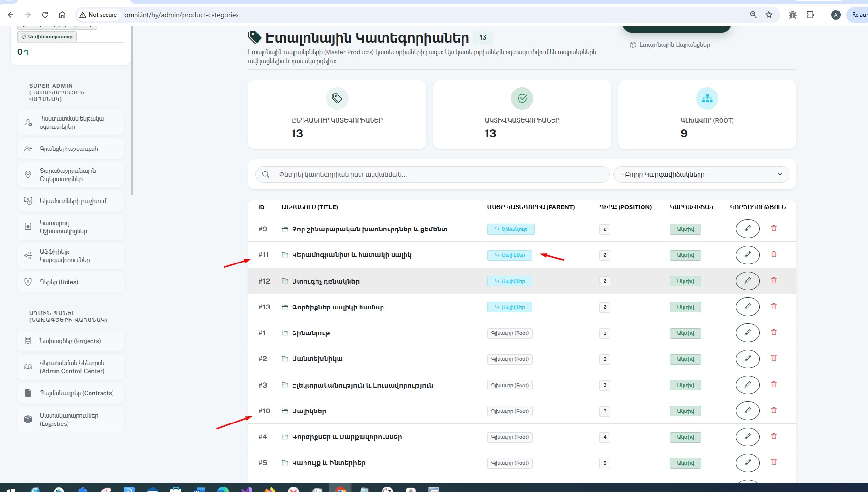This screenshot has width=868, height=492.
Task: Reload the browser page
Action: [45, 15]
